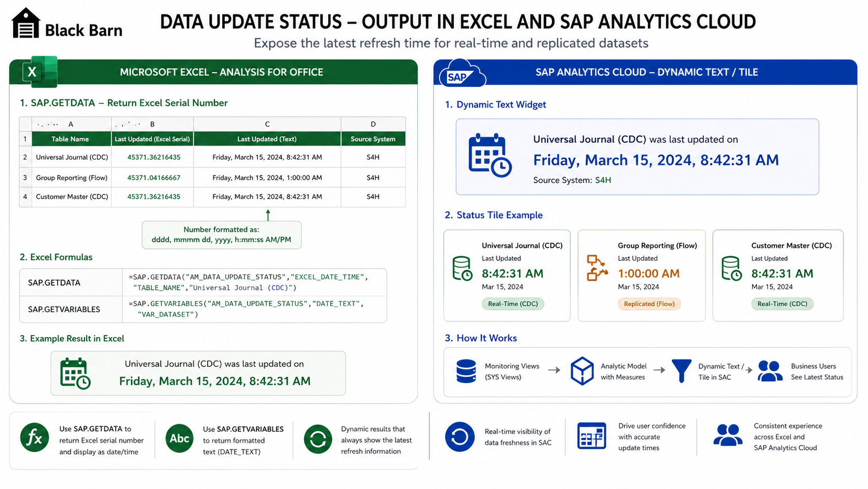
Task: Click the 1:00:00 AM time on Group Reporting tile
Action: tap(648, 273)
